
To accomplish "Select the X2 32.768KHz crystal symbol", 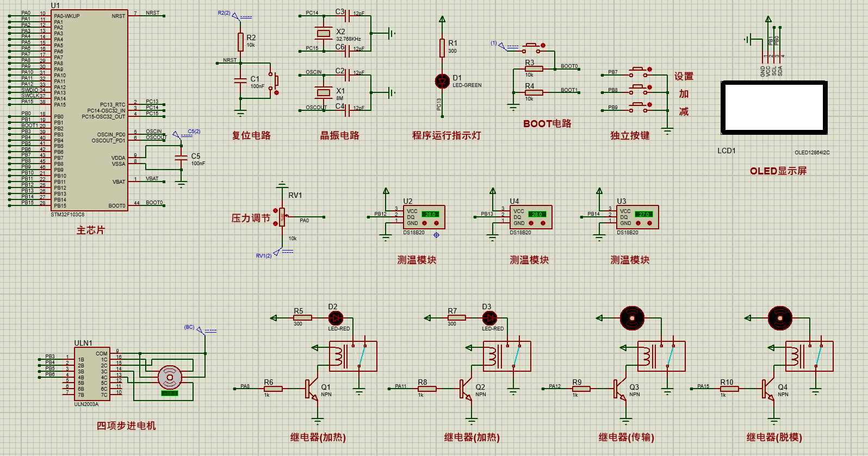I will (324, 33).
